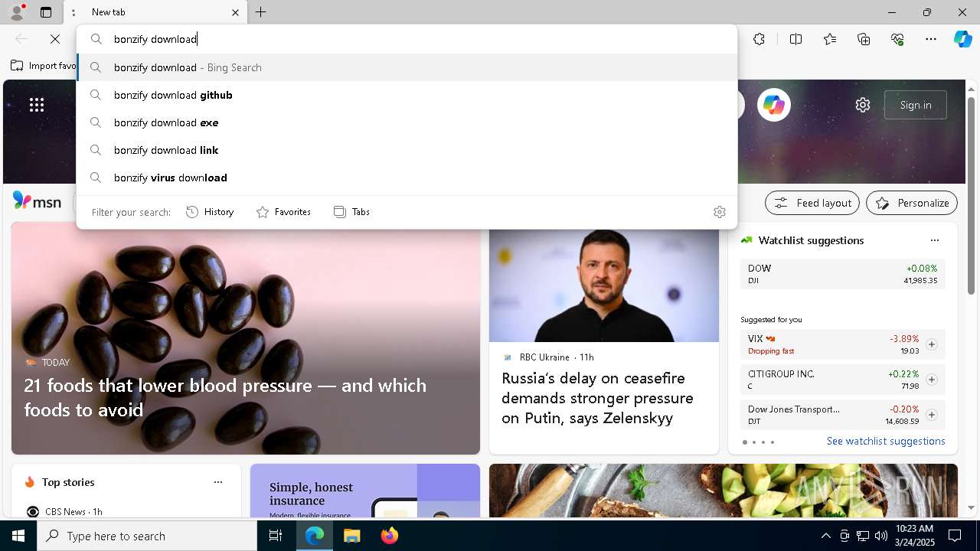Open File Explorer from the taskbar
The height and width of the screenshot is (551, 980).
pos(351,536)
